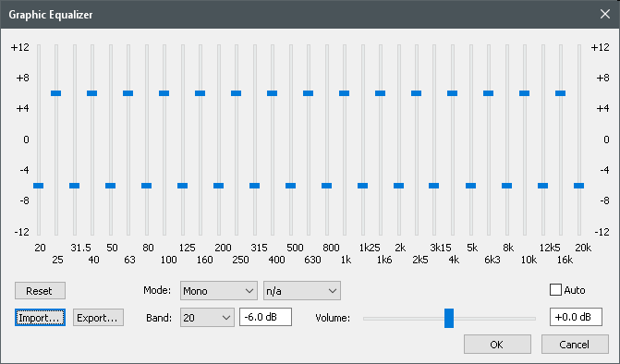The image size is (620, 364).
Task: Click the Volume slider handle
Action: tap(449, 318)
